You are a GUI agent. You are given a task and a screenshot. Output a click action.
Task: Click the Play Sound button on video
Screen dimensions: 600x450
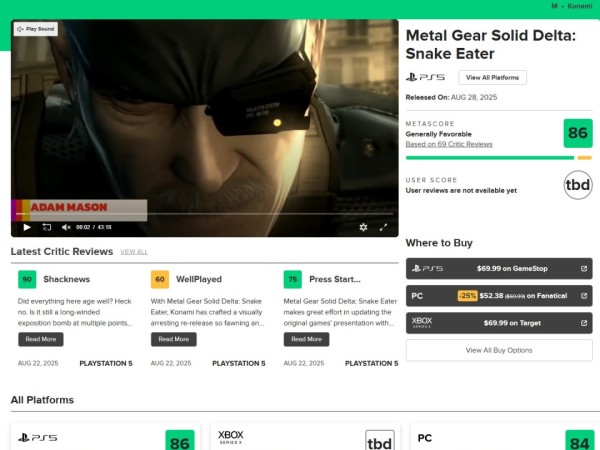(x=36, y=29)
